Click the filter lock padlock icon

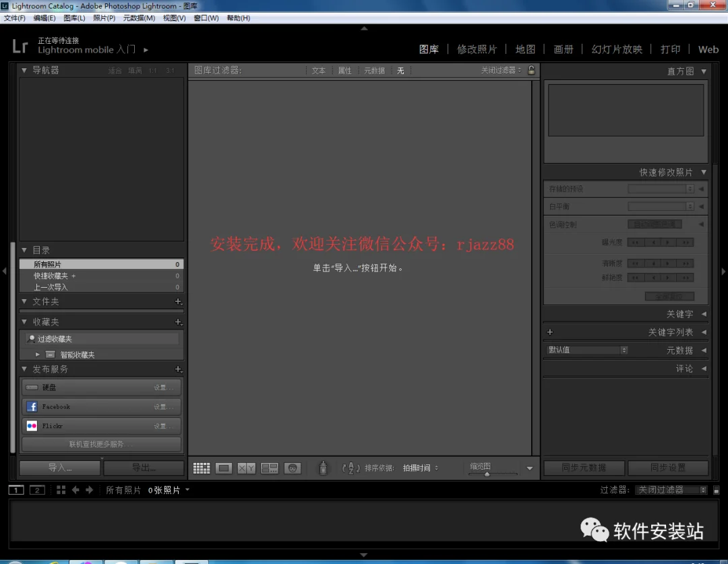[x=532, y=70]
